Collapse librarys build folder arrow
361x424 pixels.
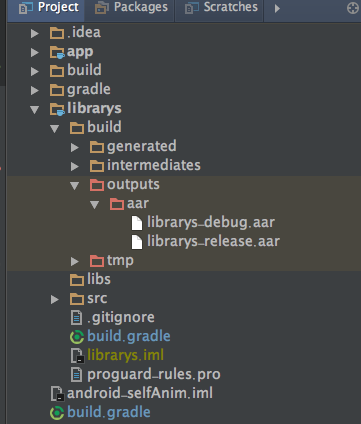54,129
